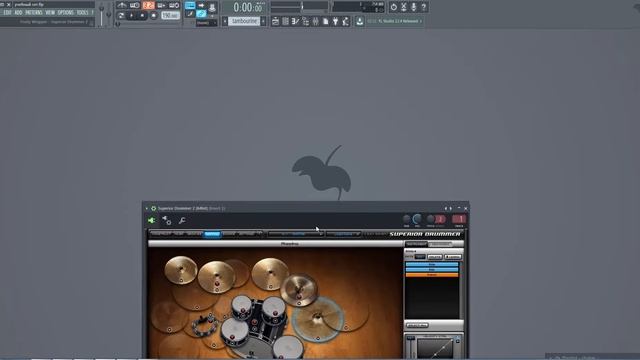The height and width of the screenshot is (360, 640).
Task: Click the wrench icon in wrapper
Action: coord(182,220)
